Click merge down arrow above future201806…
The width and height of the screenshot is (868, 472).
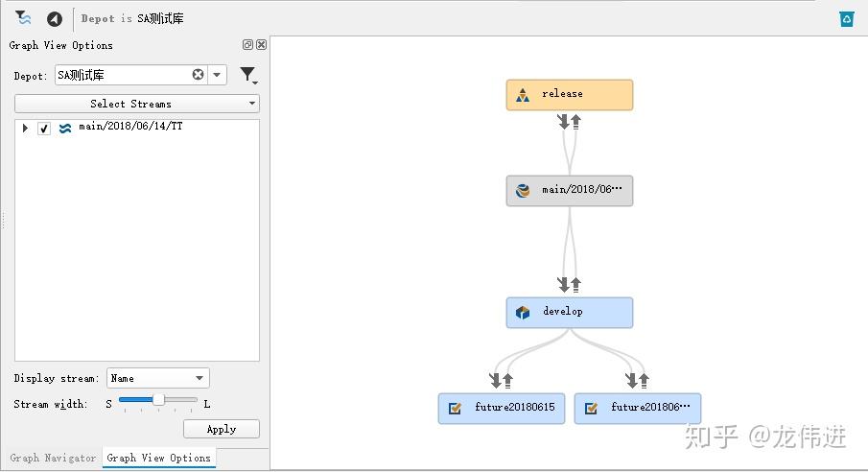(x=631, y=380)
